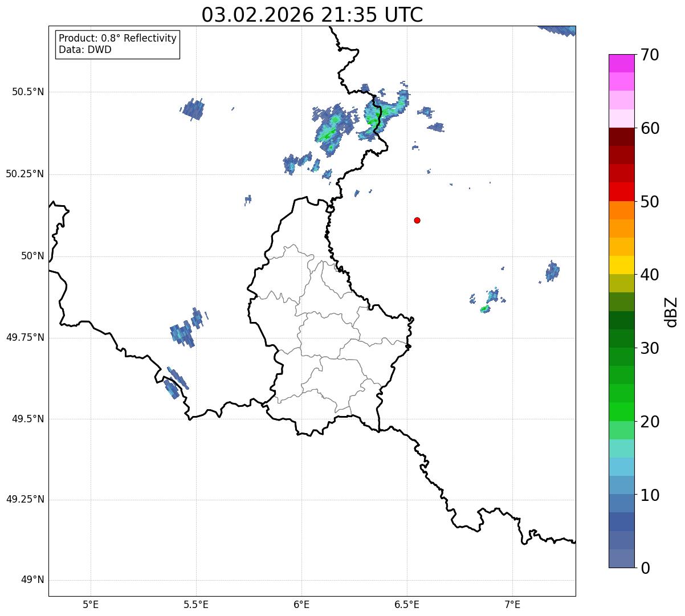Screen dimensions: 685x616
Task: Click the green-core echo near 6.9°E 49.85°N
Action: point(485,309)
